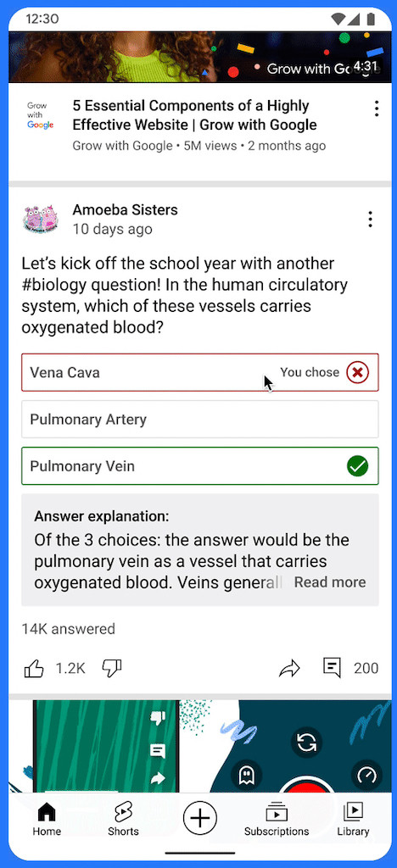Flip camera icon in the Shorts thumbnail
Image resolution: width=397 pixels, height=868 pixels.
(306, 742)
